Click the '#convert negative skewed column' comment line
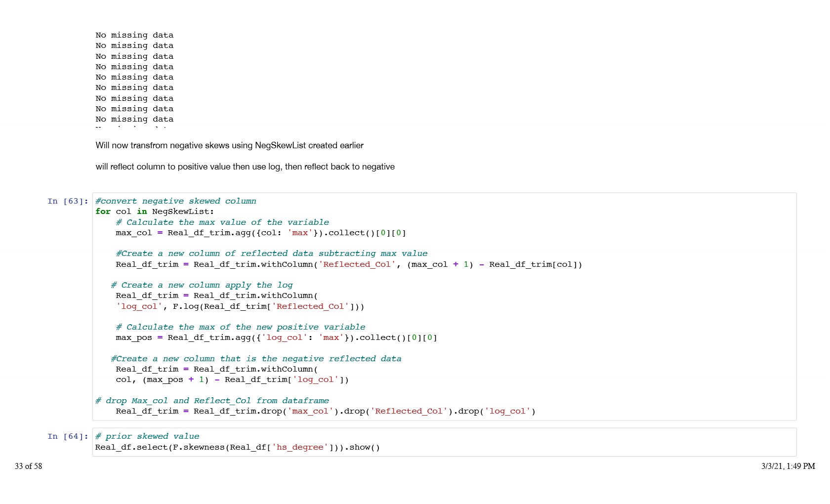Screen dimensions: 830x504 [x=175, y=201]
